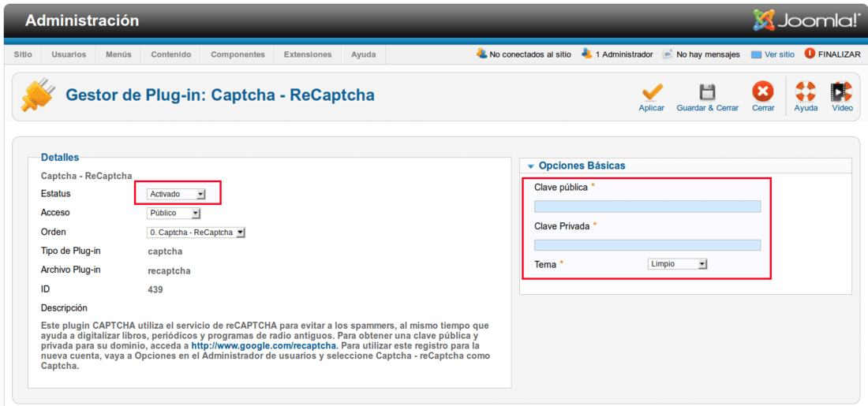Click the Clave Privada input field
Image resolution: width=868 pixels, height=406 pixels.
pyautogui.click(x=647, y=245)
